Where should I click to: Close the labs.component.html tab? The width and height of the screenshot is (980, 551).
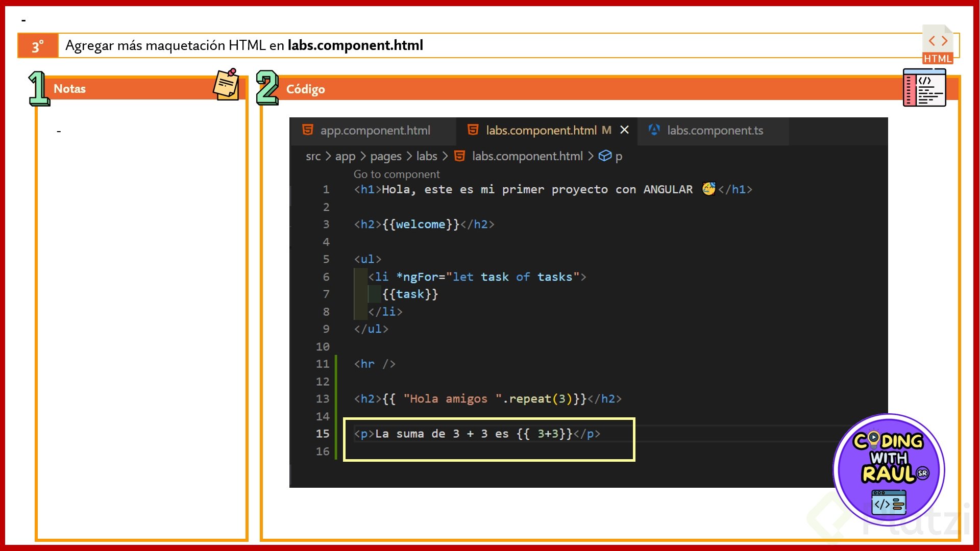click(624, 130)
